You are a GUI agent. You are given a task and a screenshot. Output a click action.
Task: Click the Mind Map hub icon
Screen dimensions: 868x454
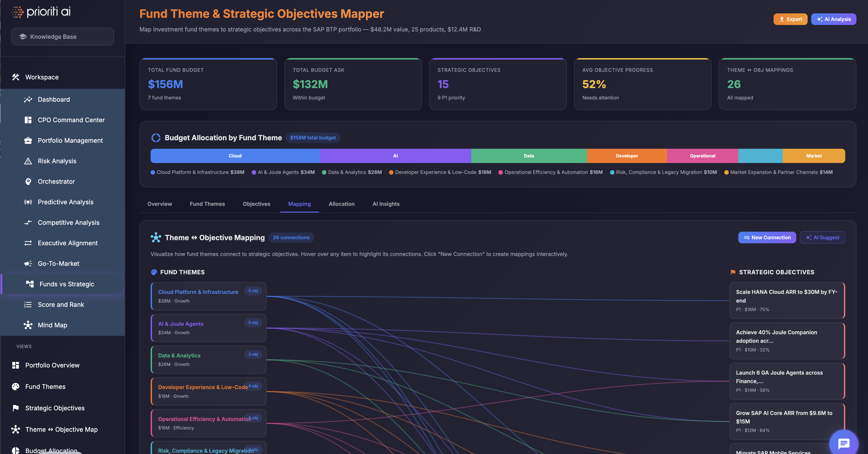(x=28, y=325)
